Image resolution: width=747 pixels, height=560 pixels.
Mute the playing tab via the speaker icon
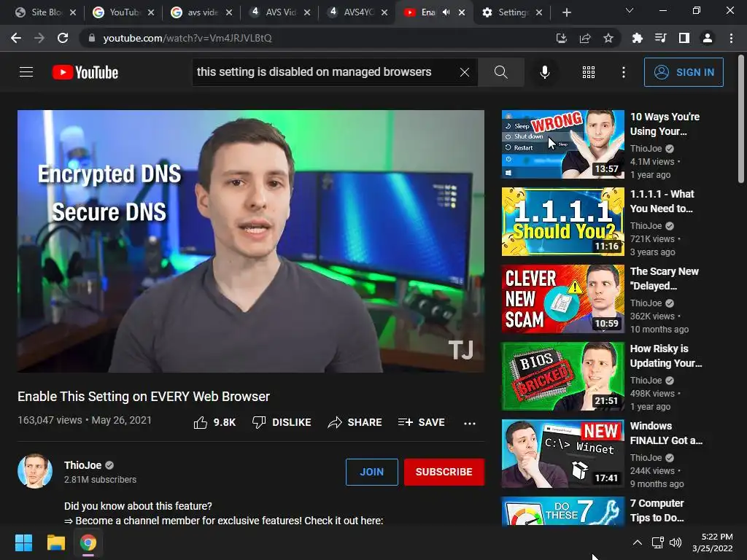446,12
